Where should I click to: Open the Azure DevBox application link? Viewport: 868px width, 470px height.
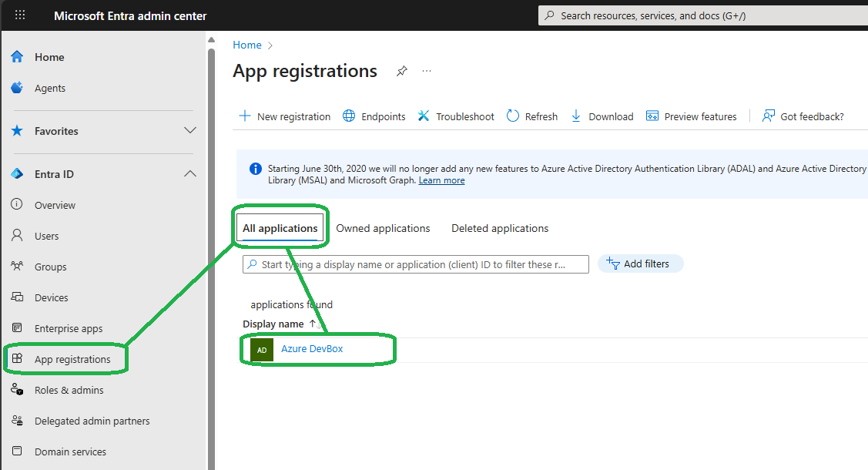312,349
